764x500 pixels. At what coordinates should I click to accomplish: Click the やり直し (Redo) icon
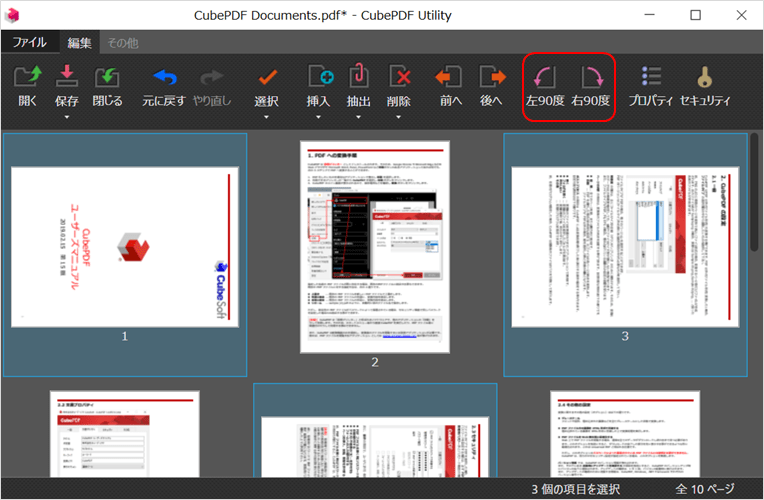211,77
